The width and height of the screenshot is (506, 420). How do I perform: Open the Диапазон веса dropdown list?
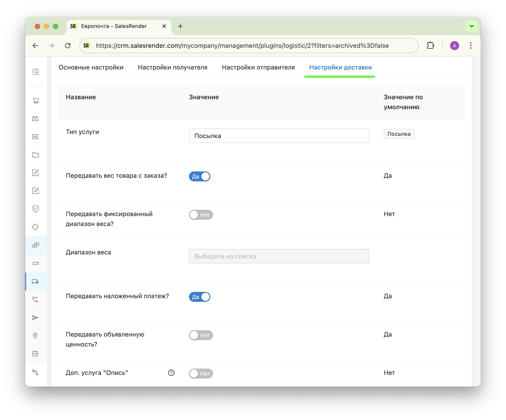click(279, 256)
